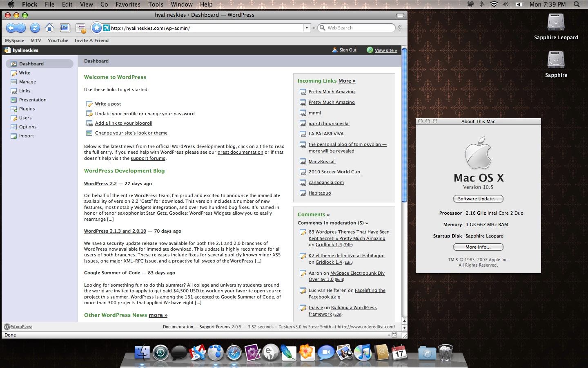The height and width of the screenshot is (368, 588).
Task: Open iTunes from the Dock
Action: click(x=363, y=352)
